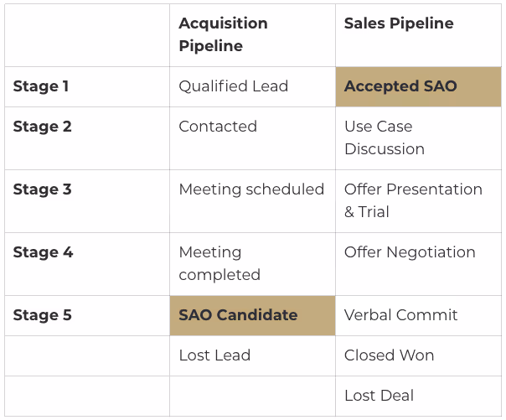Image resolution: width=506 pixels, height=420 pixels.
Task: Select the Offer Negotiation cell
Action: coord(418,264)
